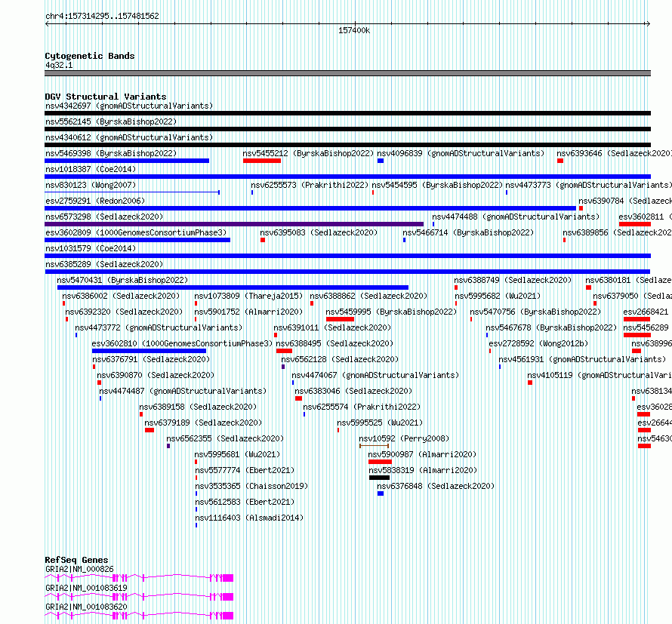Viewport: 672px width, 624px height.
Task: Click nsv1031579 Coe2014 label
Action: point(91,248)
